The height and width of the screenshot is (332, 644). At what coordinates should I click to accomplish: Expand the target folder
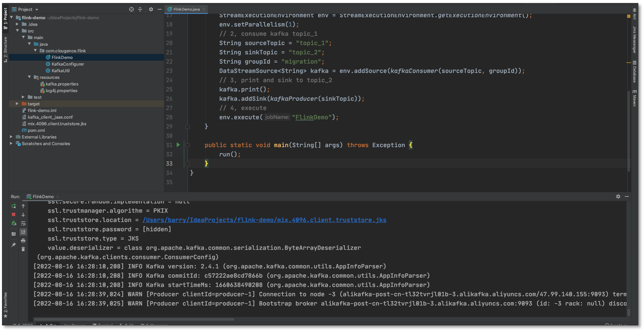(17, 104)
